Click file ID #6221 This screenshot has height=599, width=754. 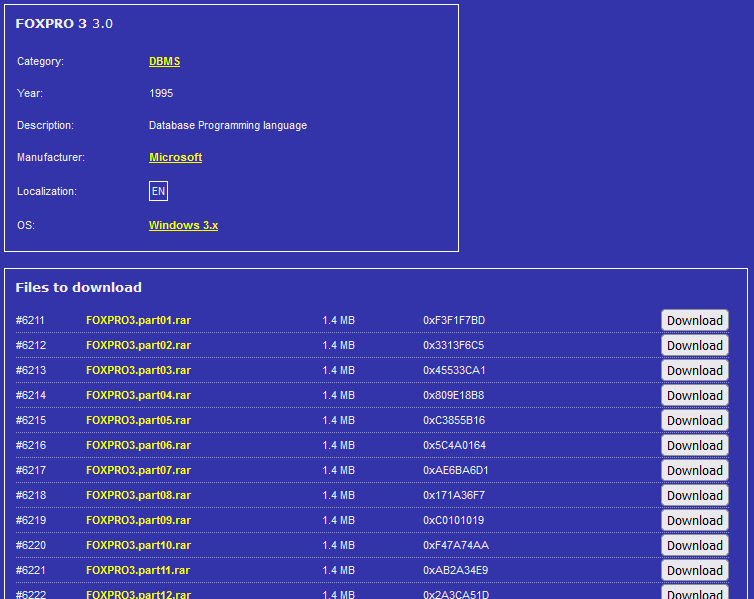coord(30,570)
